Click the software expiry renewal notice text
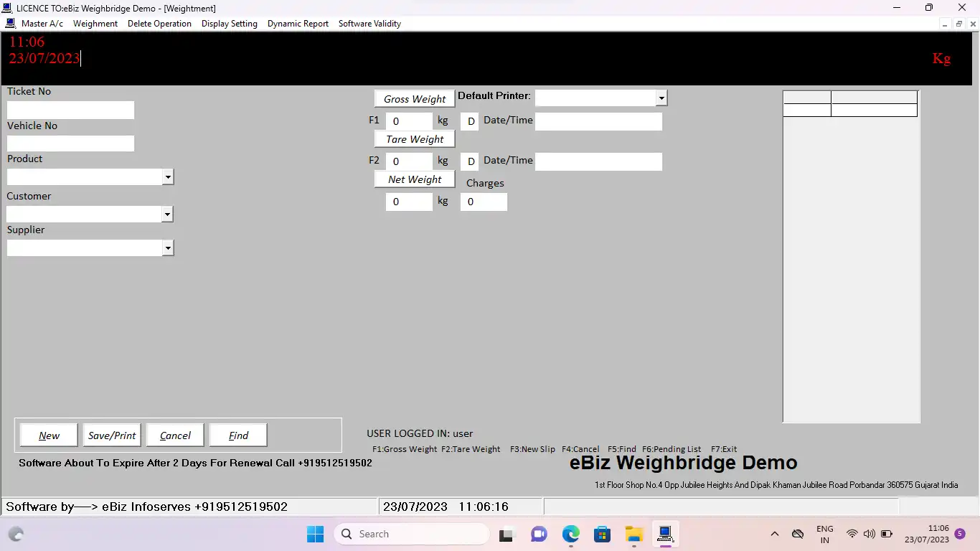This screenshot has height=551, width=980. (195, 463)
